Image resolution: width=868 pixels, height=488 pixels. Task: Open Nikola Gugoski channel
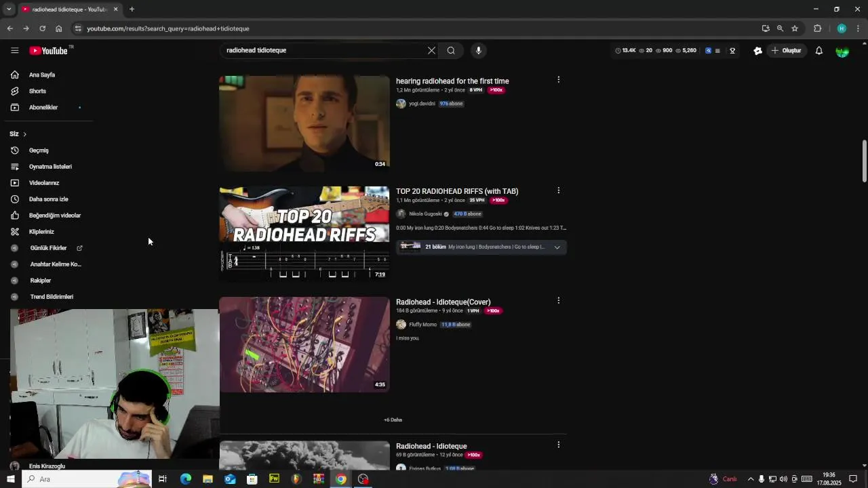coord(425,214)
